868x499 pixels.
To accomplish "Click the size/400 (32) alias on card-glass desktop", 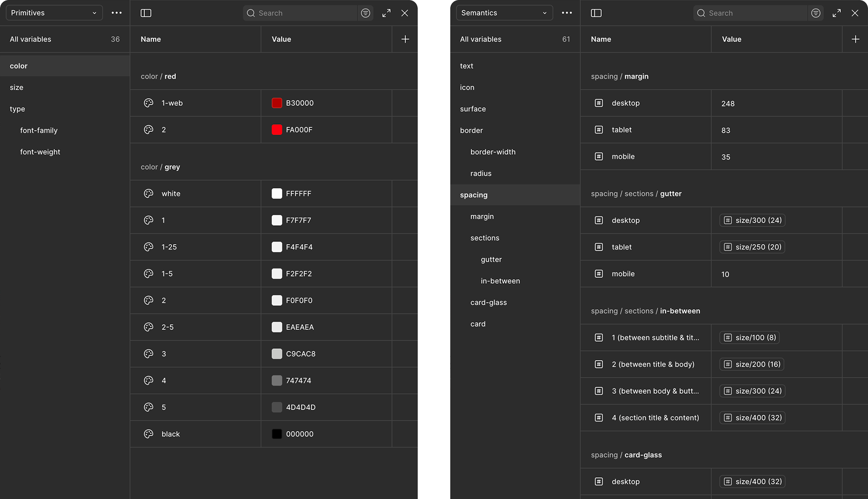I will [752, 482].
